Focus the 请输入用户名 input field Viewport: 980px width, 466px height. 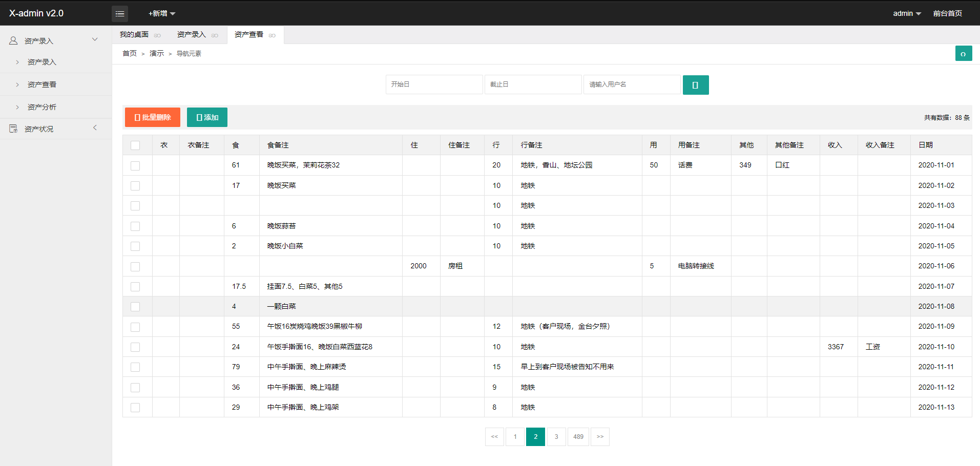point(632,84)
